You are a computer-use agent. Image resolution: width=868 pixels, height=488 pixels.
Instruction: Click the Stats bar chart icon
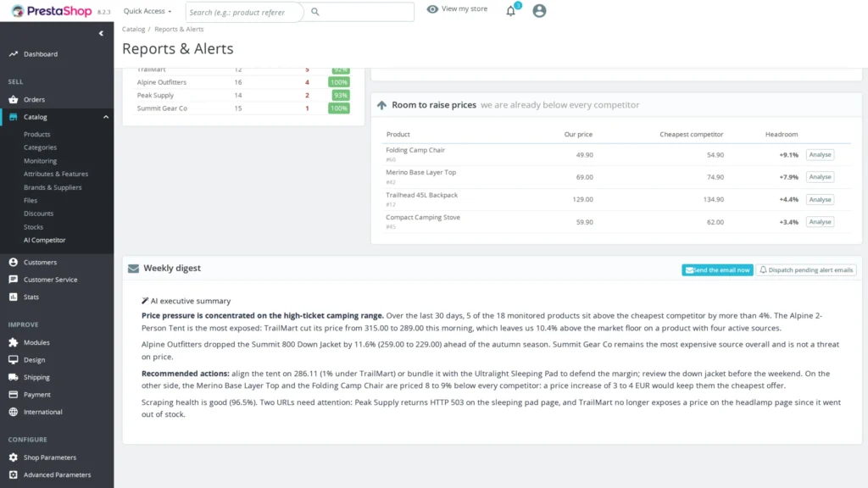click(14, 297)
